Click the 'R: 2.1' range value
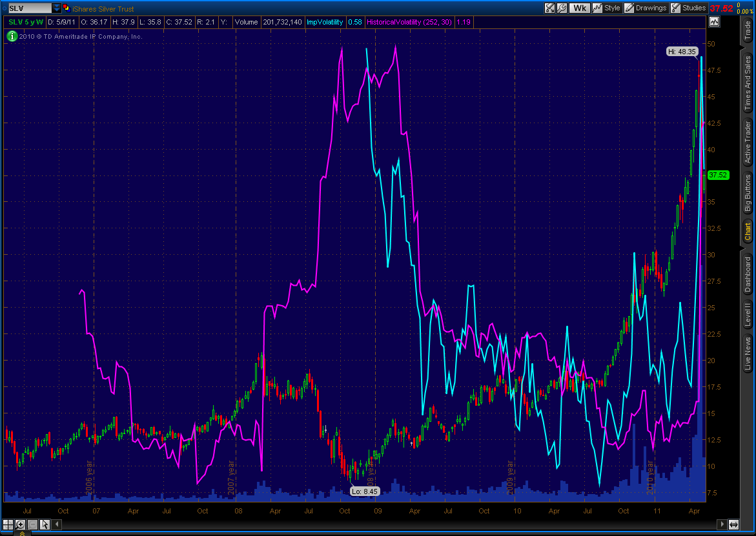The image size is (756, 536). pyautogui.click(x=206, y=22)
